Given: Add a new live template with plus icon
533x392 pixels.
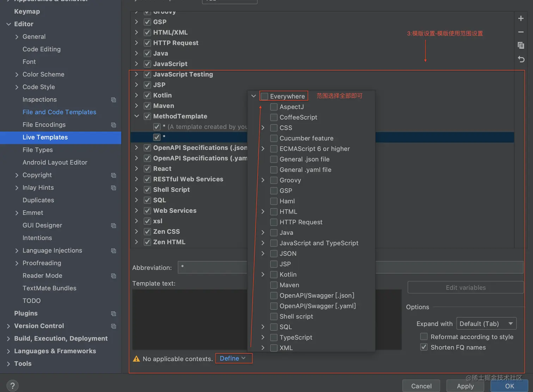Looking at the screenshot, I should click(521, 18).
